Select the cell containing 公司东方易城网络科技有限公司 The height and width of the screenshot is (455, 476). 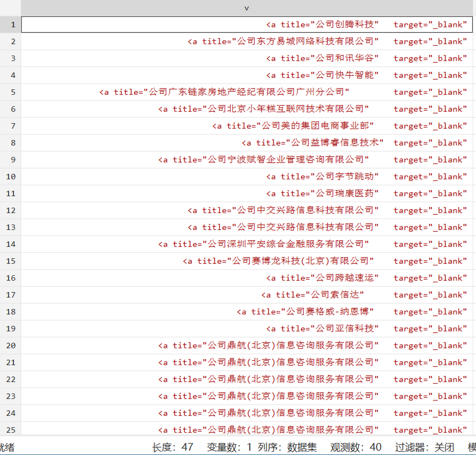tap(247, 42)
